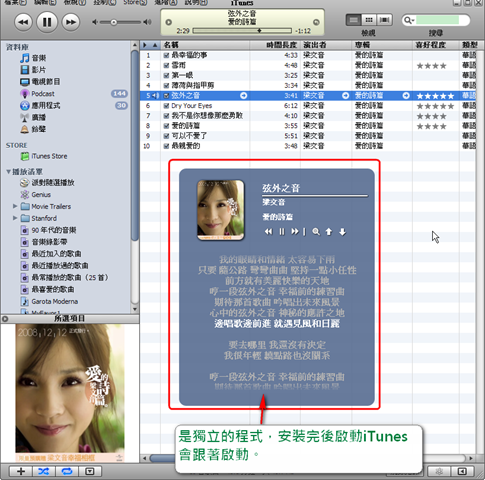Expand the Stanford folder
Viewport: 485px width, 480px height.
click(x=15, y=218)
